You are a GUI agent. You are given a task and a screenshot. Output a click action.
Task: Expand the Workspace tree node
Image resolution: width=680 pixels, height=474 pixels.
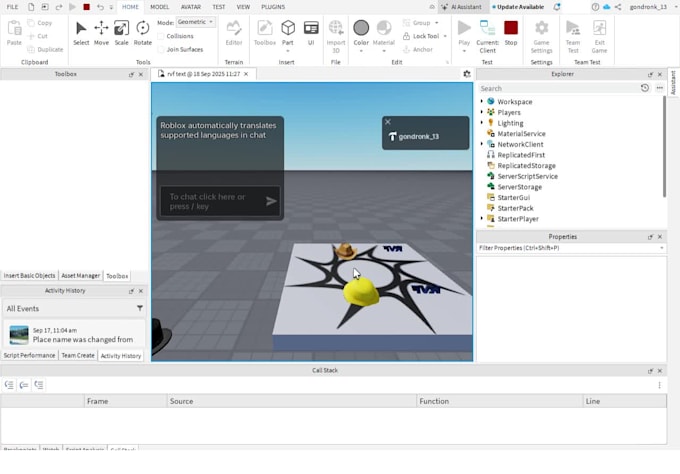click(481, 101)
